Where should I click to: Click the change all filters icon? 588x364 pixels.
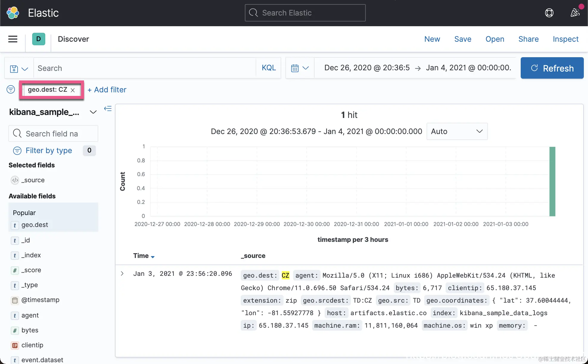pos(11,89)
